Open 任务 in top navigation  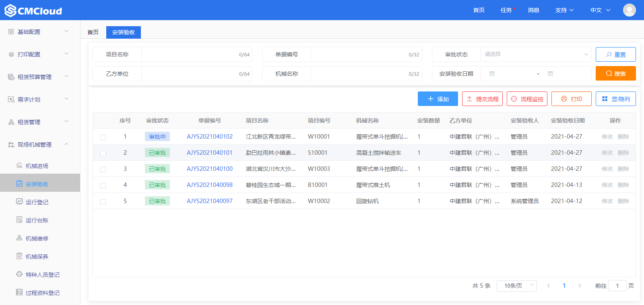coord(506,10)
